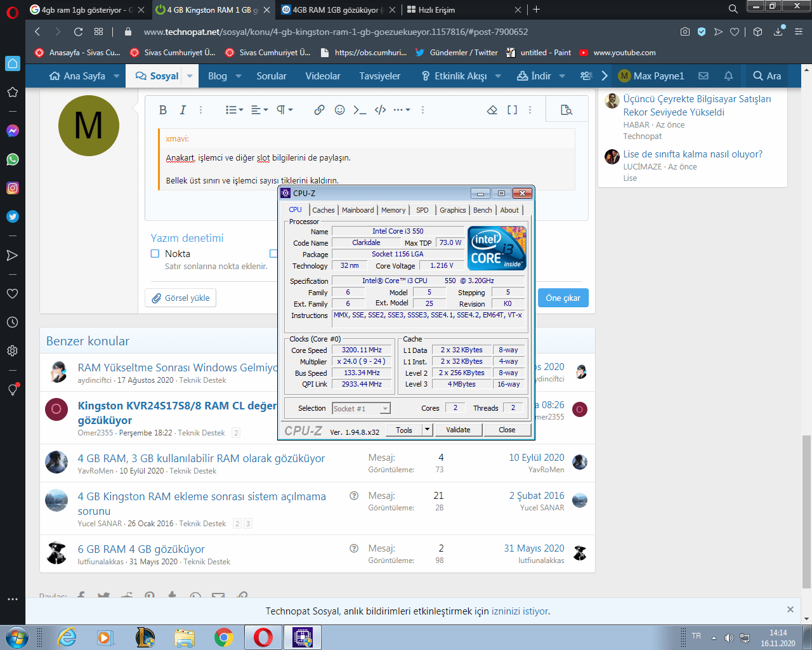Switch to the Memory tab in CPU-Z
The height and width of the screenshot is (650, 812).
[x=393, y=209]
